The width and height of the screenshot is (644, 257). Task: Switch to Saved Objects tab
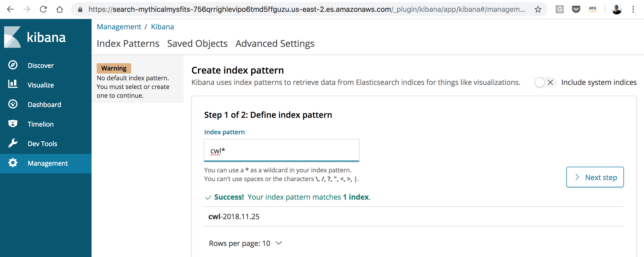point(197,44)
